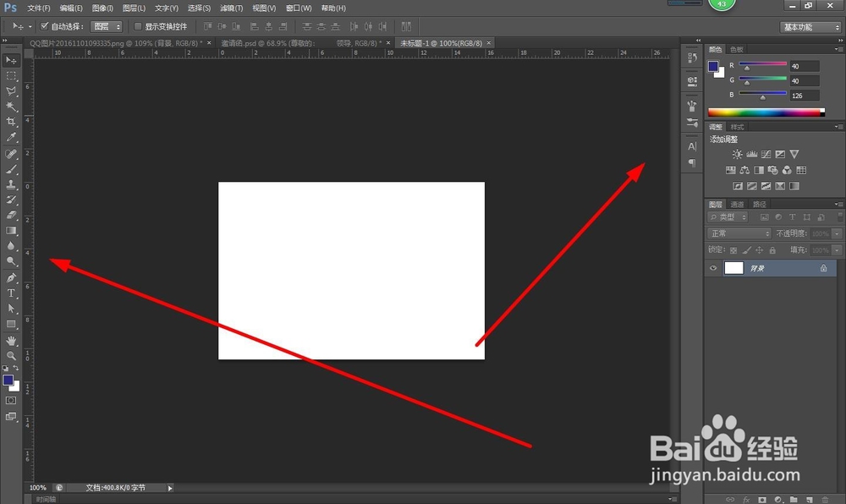Select the Rectangular Marquee tool

tap(11, 75)
